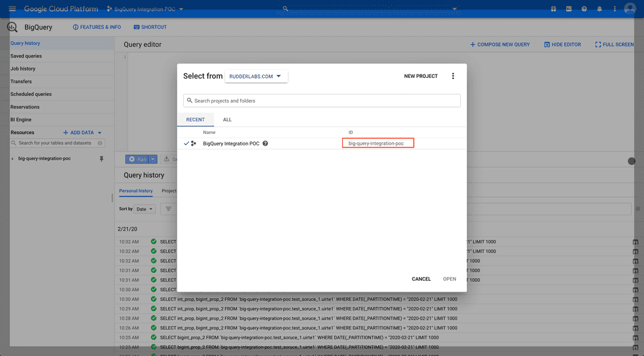Click help icon beside BigQuery Integration POC
This screenshot has width=644, height=356.
pos(266,143)
